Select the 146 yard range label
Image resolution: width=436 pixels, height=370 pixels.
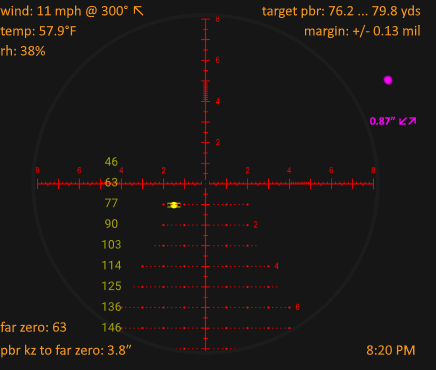pyautogui.click(x=111, y=327)
